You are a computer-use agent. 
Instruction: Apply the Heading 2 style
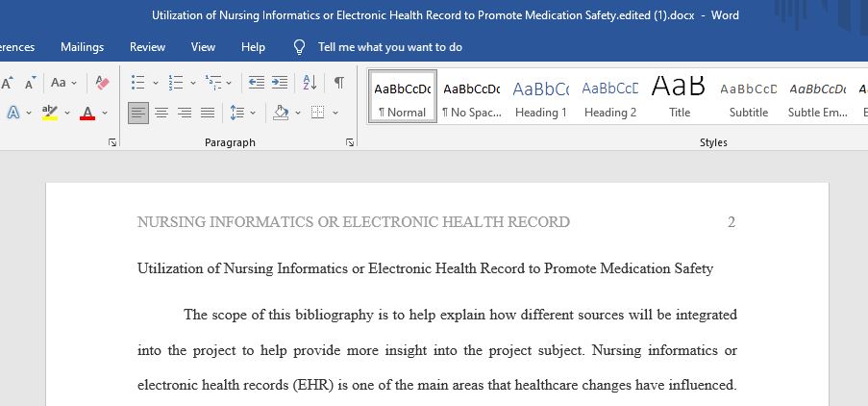tap(610, 96)
